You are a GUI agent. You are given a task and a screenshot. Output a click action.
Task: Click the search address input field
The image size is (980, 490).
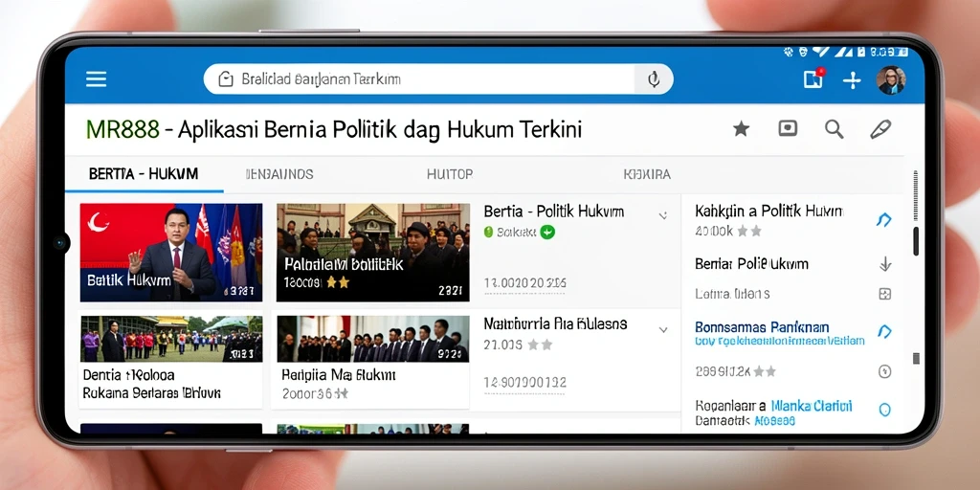[x=438, y=79]
